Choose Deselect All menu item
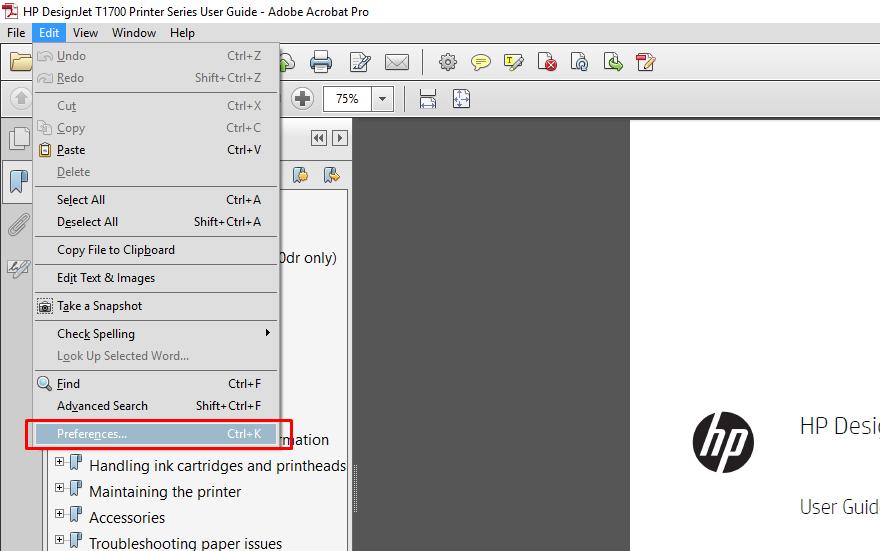Screen dimensions: 880x551 (x=157, y=222)
